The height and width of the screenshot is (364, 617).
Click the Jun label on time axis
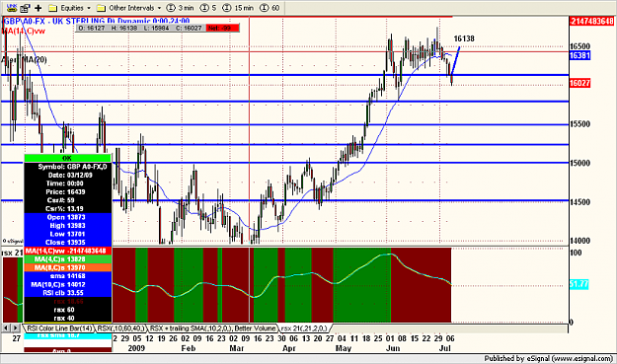click(393, 348)
